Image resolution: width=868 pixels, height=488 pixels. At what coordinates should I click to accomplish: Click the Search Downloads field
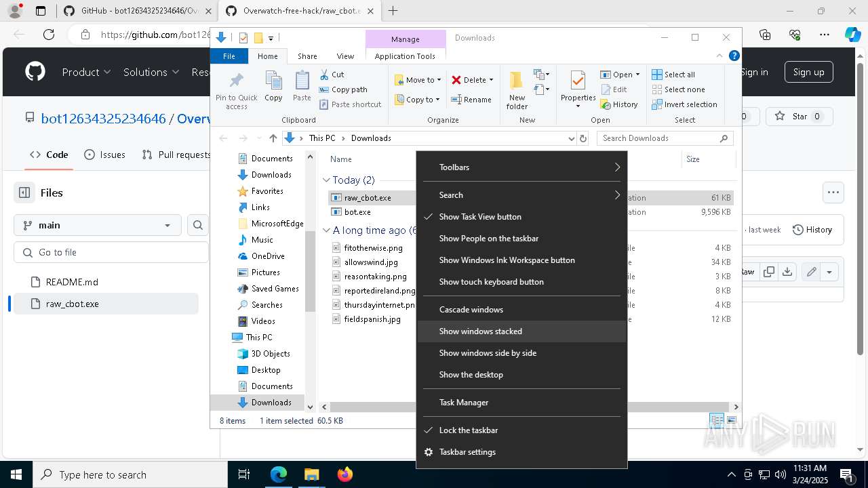665,138
